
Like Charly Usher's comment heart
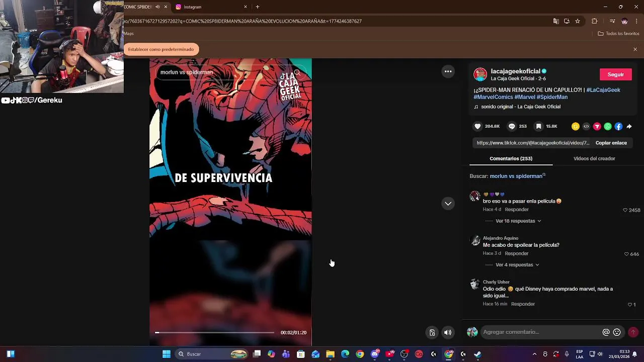coord(629,305)
